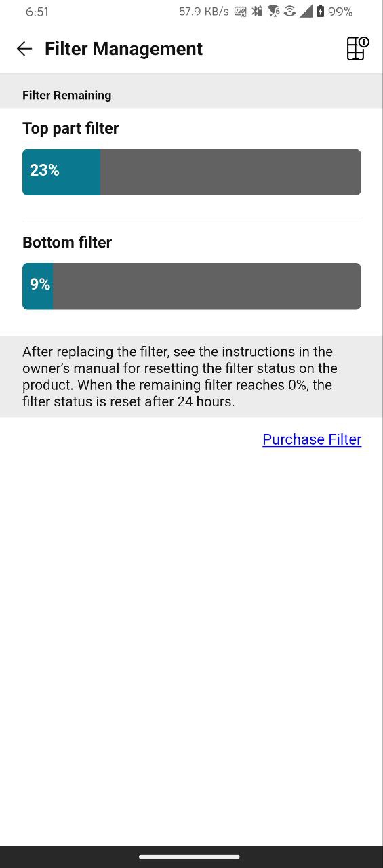Image resolution: width=383 pixels, height=868 pixels.
Task: Select the Top part filter label
Action: pyautogui.click(x=70, y=128)
